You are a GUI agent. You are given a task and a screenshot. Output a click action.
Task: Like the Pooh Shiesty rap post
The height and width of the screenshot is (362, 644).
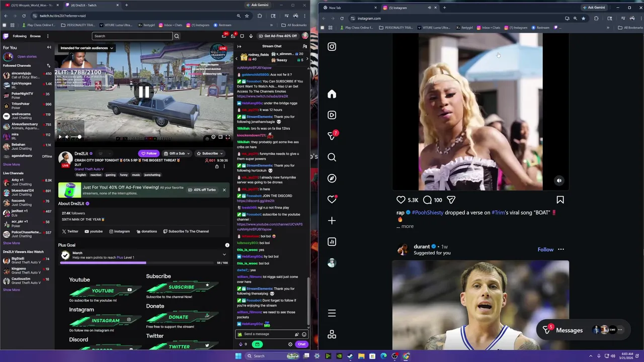pos(401,200)
